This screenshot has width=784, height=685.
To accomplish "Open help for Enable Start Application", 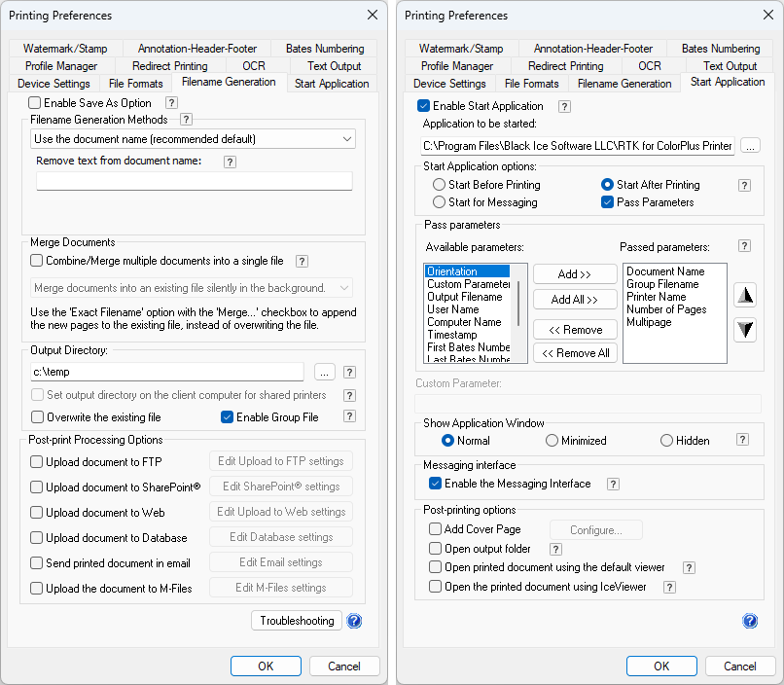I will click(x=564, y=106).
